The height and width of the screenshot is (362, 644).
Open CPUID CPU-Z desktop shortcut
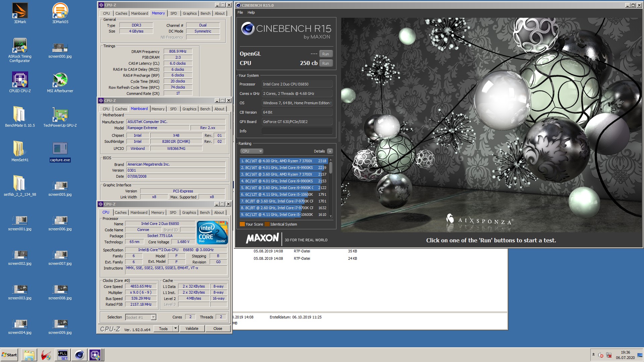tap(20, 82)
